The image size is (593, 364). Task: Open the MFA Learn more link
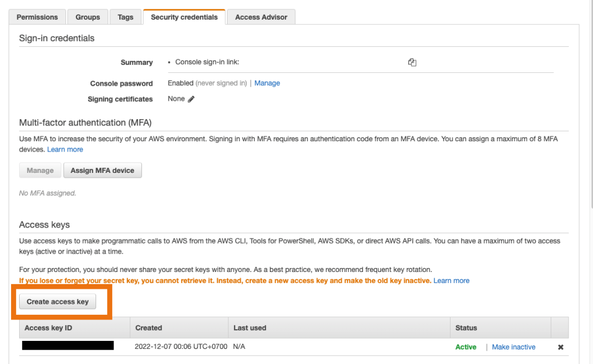(x=65, y=149)
